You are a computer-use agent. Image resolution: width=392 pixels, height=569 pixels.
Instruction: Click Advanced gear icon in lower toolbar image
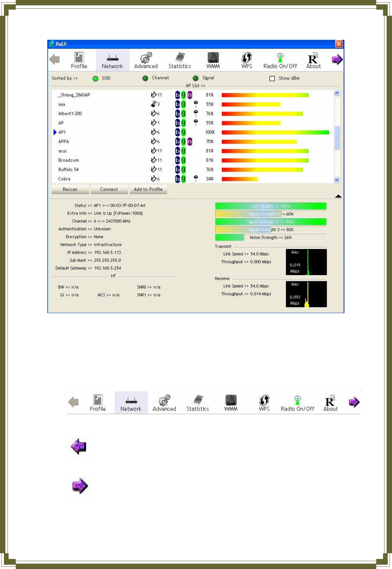pos(164,403)
